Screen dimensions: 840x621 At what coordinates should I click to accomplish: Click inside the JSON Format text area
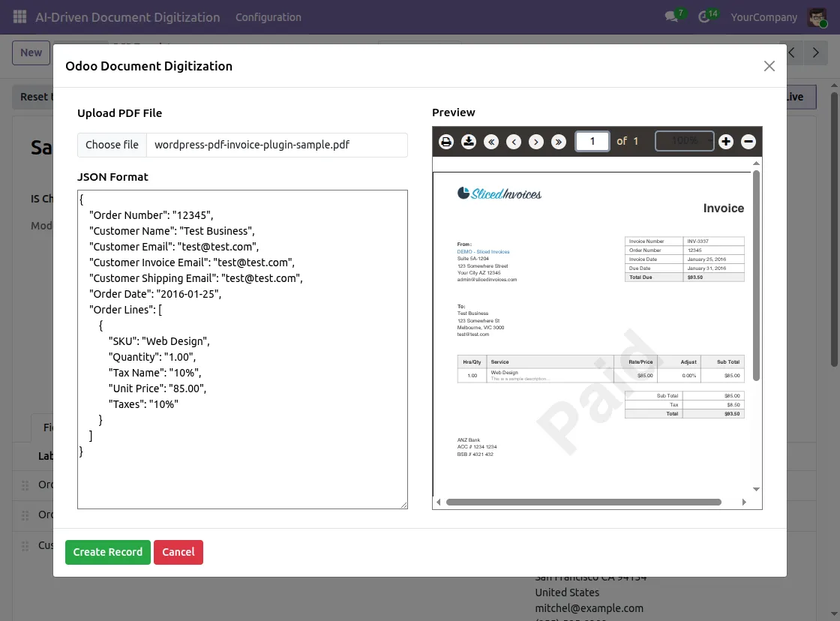click(242, 349)
